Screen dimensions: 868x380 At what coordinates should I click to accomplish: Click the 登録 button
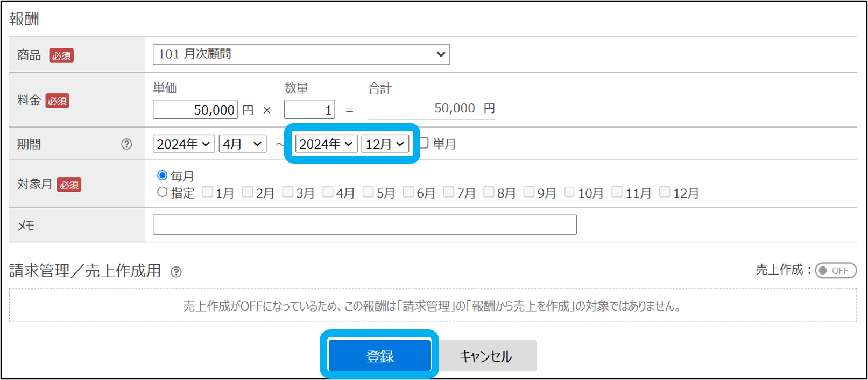379,355
